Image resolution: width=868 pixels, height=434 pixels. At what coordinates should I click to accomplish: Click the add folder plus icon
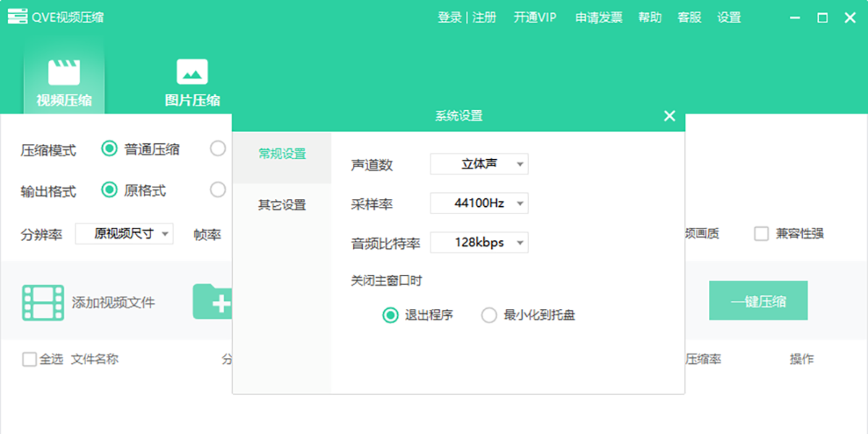tap(212, 302)
